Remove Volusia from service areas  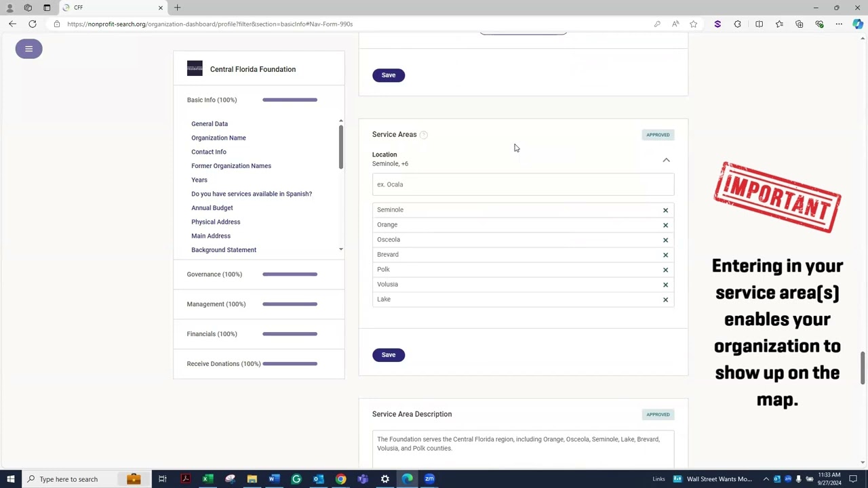click(x=665, y=285)
